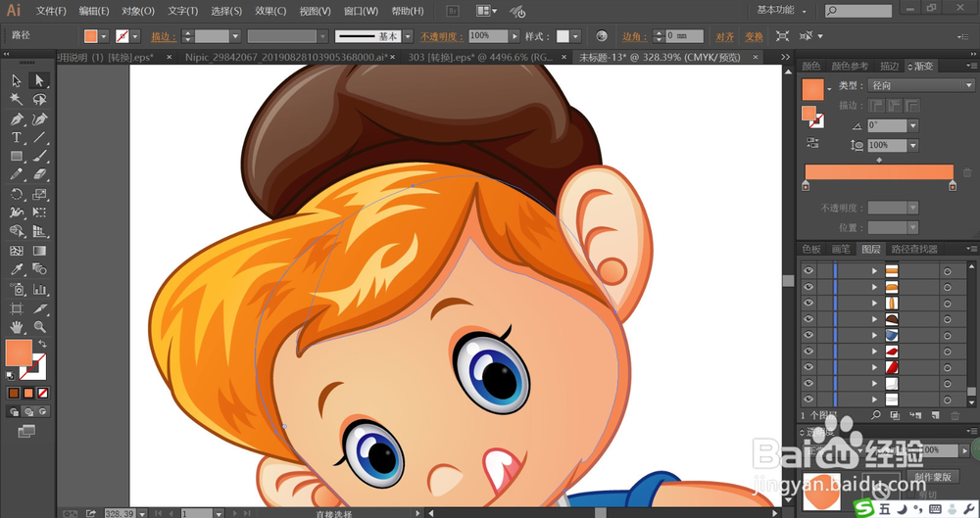Open the 窗口(W) menu
980x518 pixels.
[x=362, y=11]
